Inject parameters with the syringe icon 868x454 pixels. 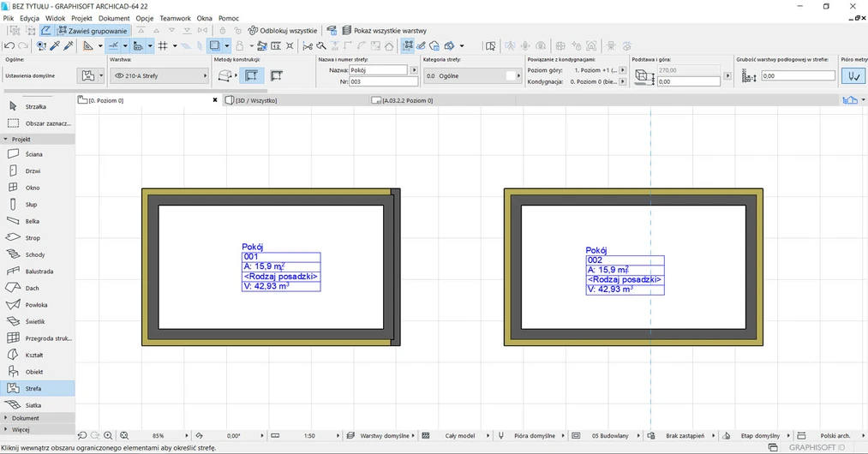(69, 46)
